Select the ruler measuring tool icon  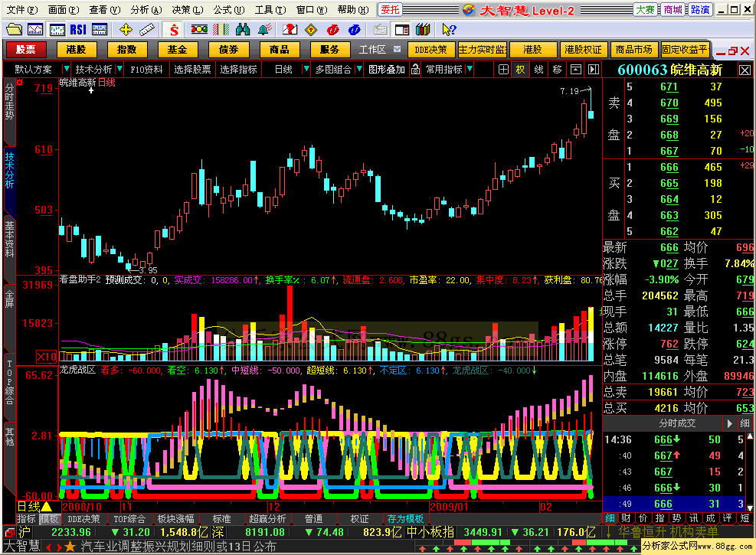coord(147,30)
